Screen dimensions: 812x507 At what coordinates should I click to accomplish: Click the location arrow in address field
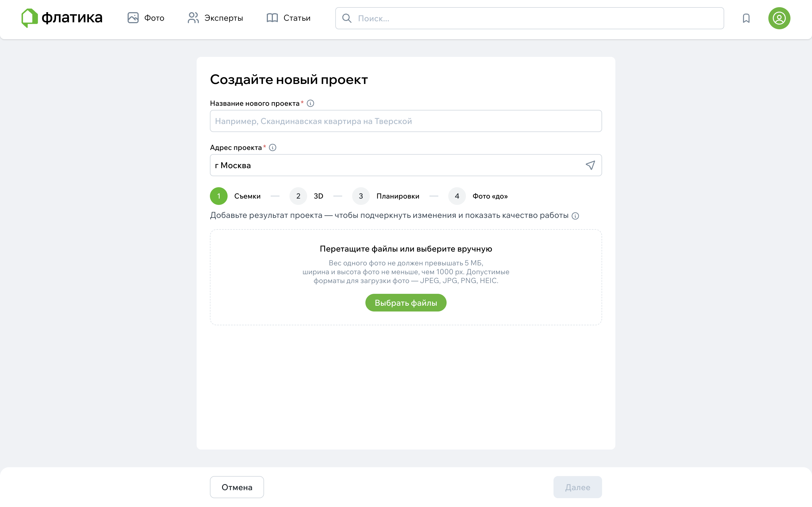click(x=590, y=165)
